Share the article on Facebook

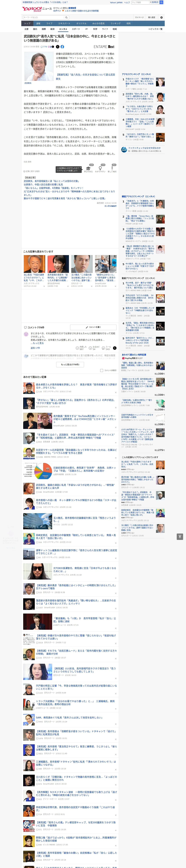[x=62, y=47]
